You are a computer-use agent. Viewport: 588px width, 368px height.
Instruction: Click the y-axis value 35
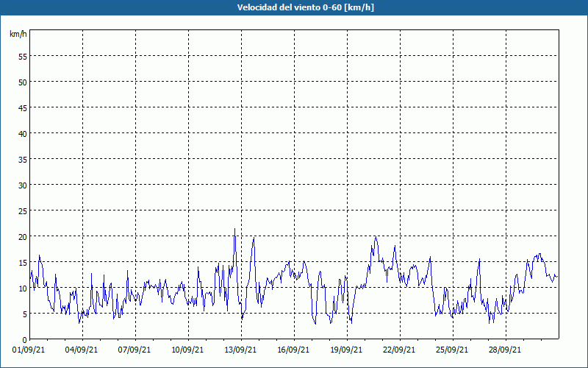coord(23,160)
